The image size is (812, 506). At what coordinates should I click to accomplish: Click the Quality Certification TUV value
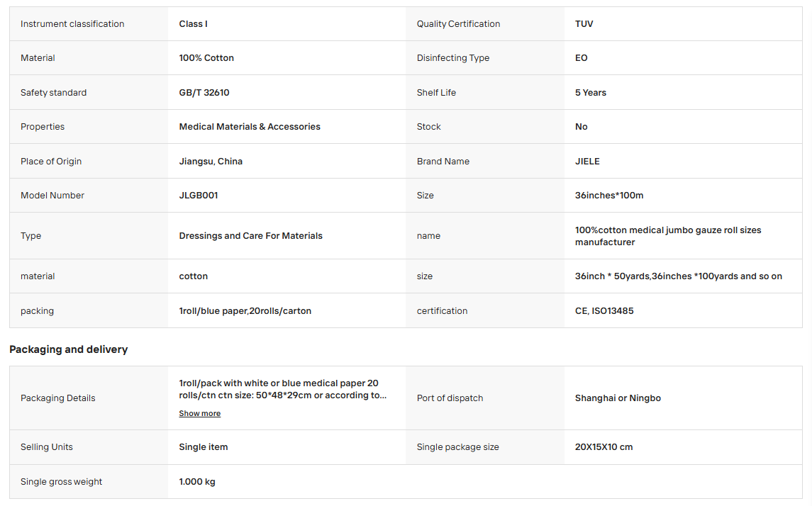(x=584, y=23)
